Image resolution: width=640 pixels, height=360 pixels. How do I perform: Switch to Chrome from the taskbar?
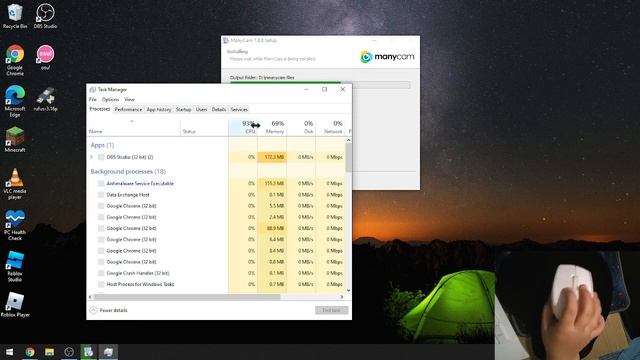tap(29, 351)
